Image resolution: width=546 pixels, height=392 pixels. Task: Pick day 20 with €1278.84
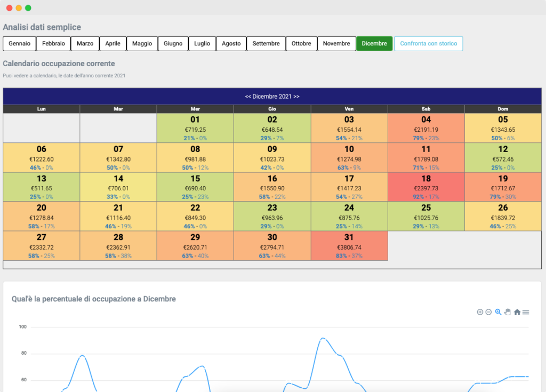(42, 217)
